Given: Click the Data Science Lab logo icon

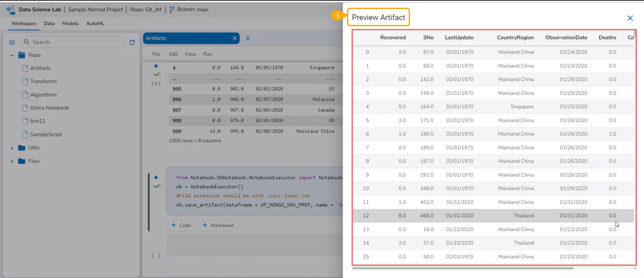Looking at the screenshot, I should click(11, 10).
